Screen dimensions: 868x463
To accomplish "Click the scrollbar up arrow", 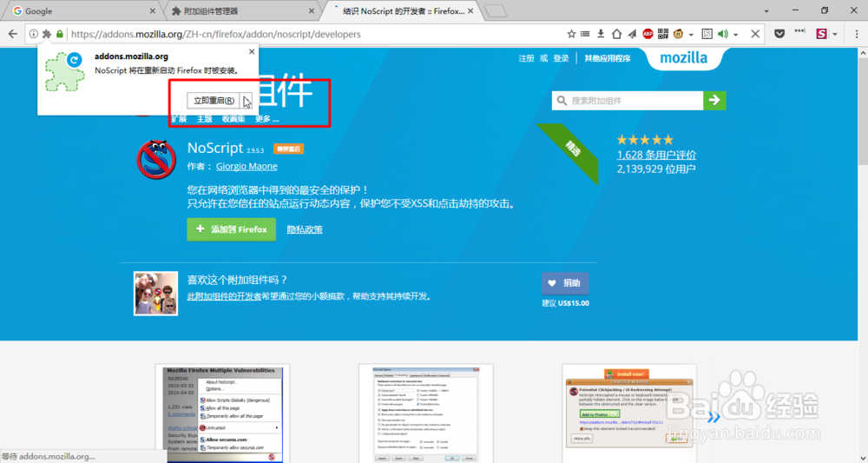I will [x=863, y=52].
